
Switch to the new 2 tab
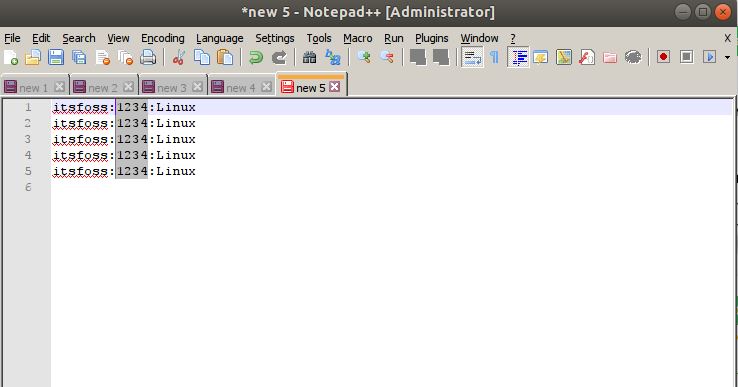coord(102,88)
